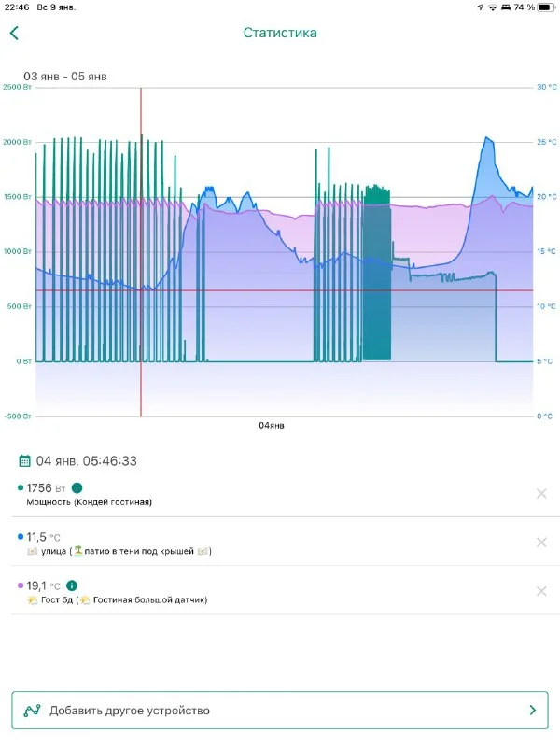This screenshot has width=560, height=747.
Task: Remove Гостиная большой датчик series
Action: pyautogui.click(x=541, y=591)
